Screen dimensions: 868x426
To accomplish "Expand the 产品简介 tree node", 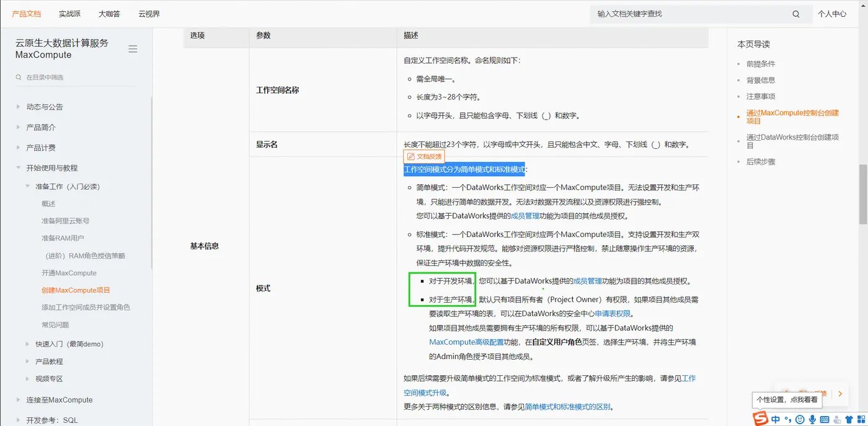I will pyautogui.click(x=19, y=127).
